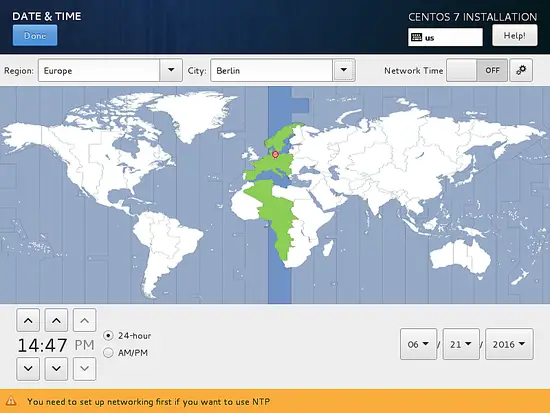Decrease hours with the down arrow
This screenshot has width=550, height=413.
click(x=28, y=369)
